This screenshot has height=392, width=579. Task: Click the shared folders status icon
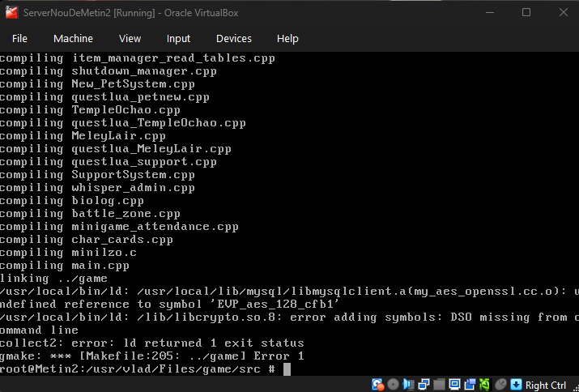(440, 385)
